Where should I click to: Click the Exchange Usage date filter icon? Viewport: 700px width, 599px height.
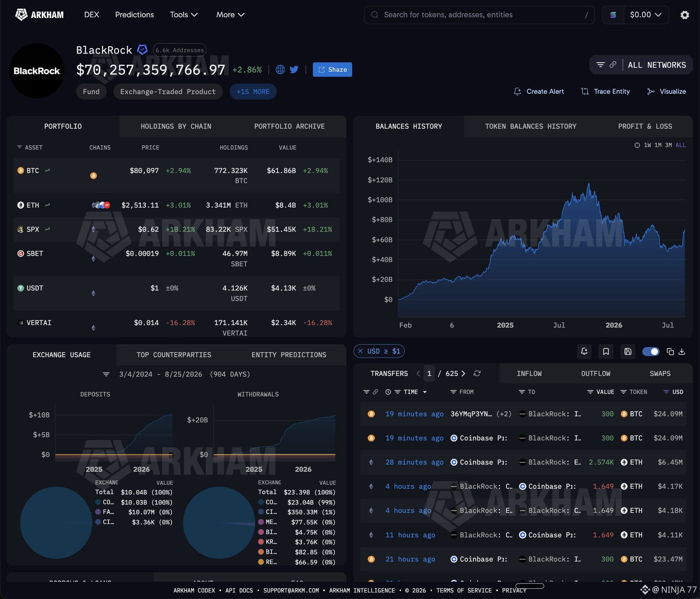click(x=106, y=374)
